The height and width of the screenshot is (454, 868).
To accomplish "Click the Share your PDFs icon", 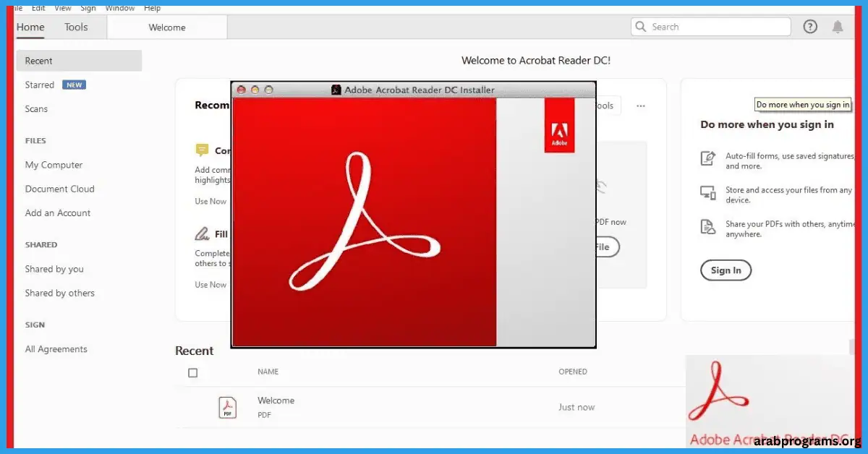I will [x=707, y=227].
